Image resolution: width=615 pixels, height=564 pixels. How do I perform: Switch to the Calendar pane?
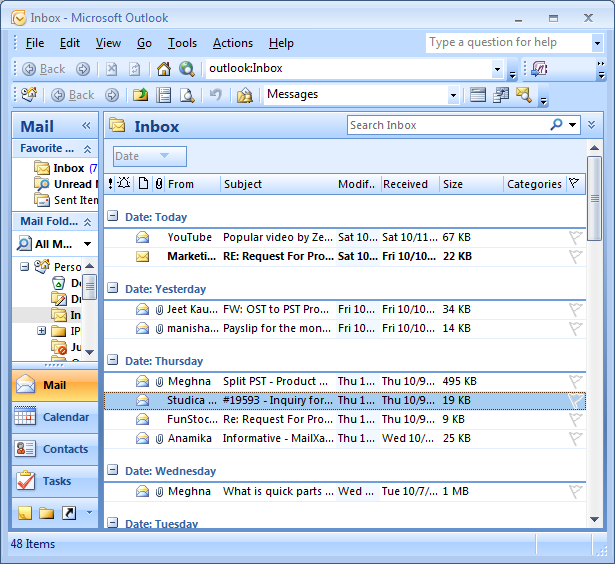[55, 417]
